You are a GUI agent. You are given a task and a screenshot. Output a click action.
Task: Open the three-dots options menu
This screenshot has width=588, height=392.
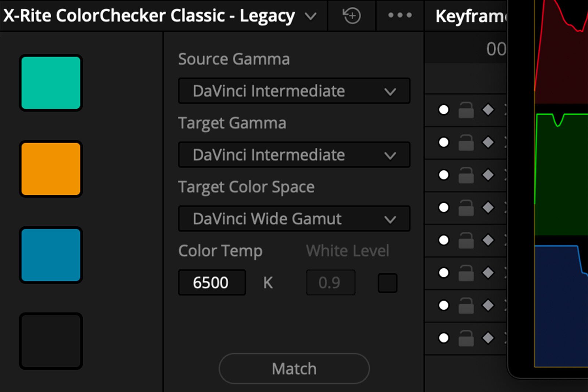tap(400, 15)
